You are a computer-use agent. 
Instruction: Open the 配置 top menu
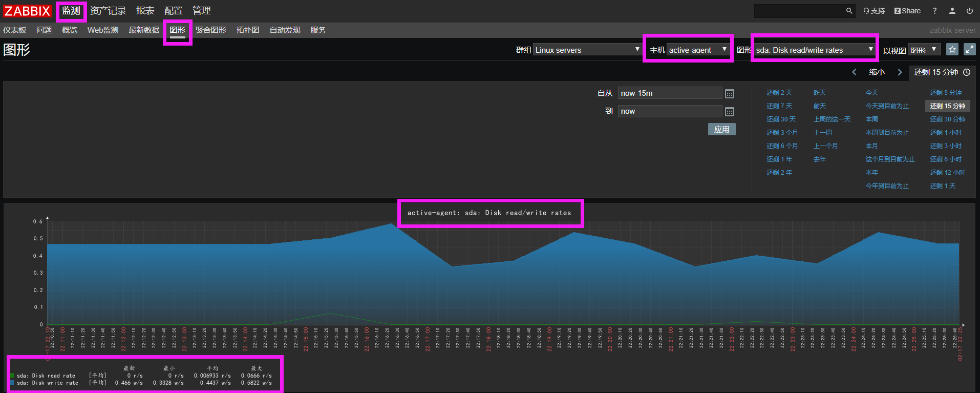173,11
